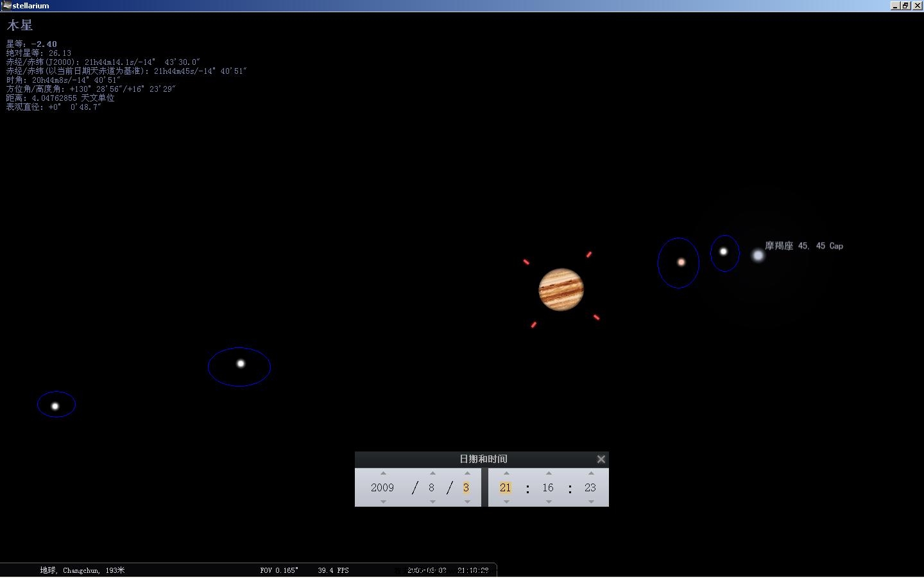
Task: Decrease the year with the down arrow
Action: 383,502
